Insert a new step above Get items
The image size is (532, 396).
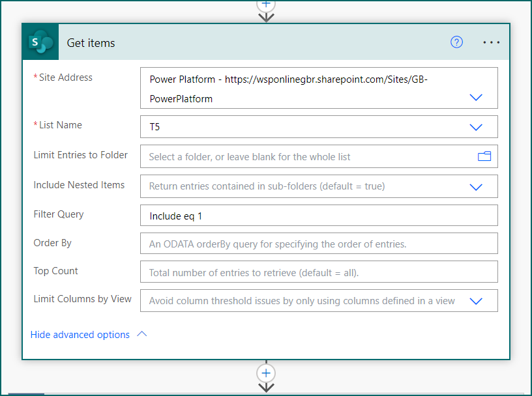coord(266,4)
